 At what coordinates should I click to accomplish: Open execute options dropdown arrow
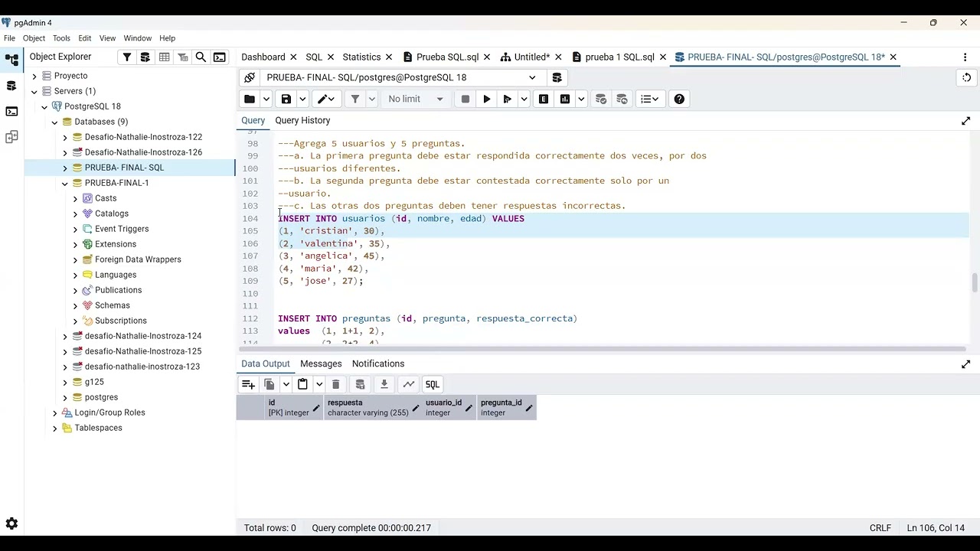(x=524, y=99)
